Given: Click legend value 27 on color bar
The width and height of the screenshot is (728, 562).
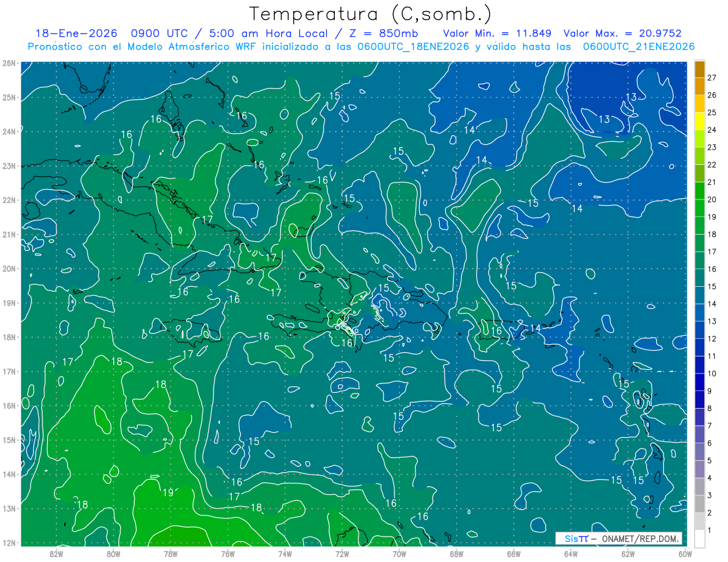Looking at the screenshot, I should click(712, 78).
